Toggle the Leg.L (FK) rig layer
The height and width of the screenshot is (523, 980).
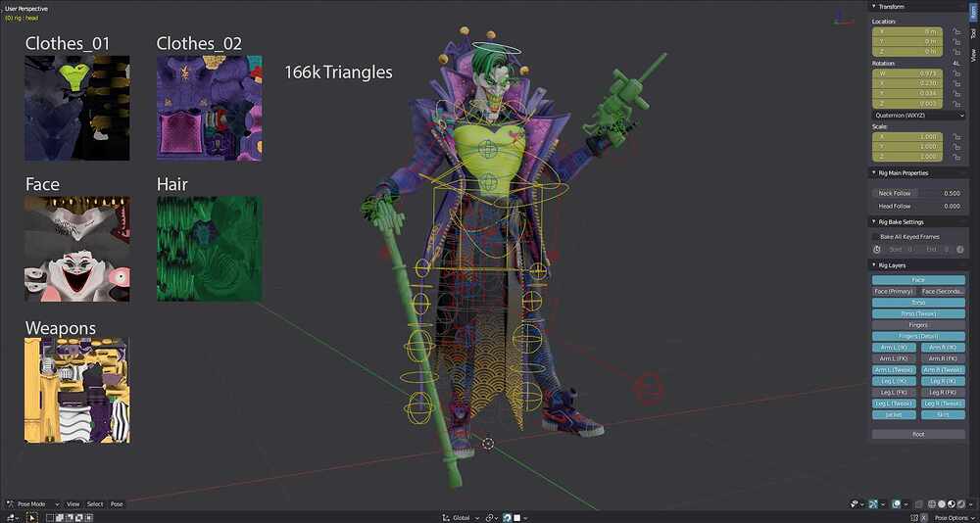pos(894,393)
